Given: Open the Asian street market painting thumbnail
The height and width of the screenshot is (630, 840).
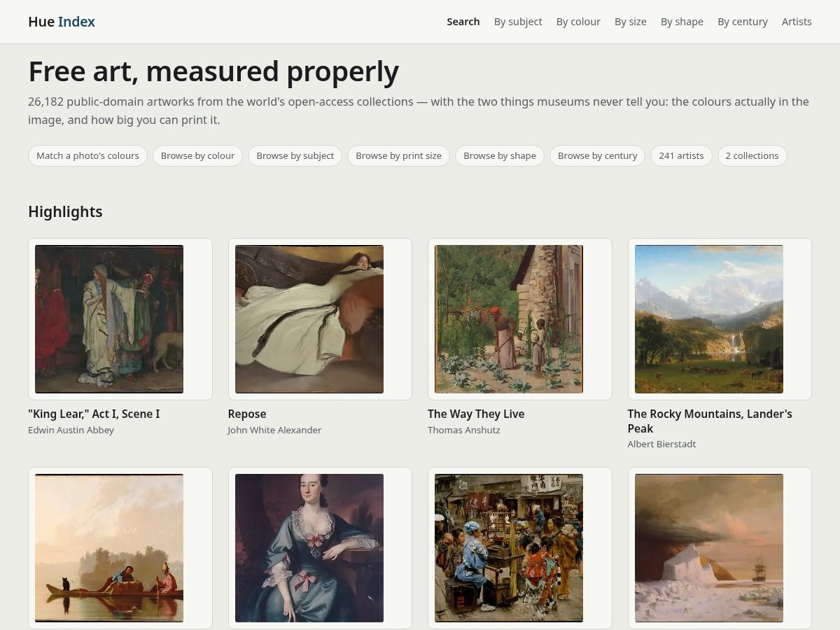Looking at the screenshot, I should coord(509,548).
